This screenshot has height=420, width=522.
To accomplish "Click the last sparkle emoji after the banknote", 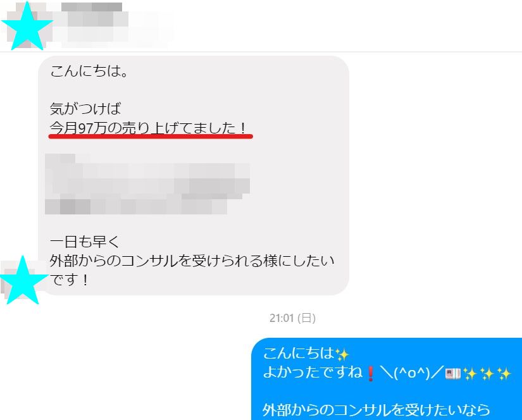I will coord(504,373).
